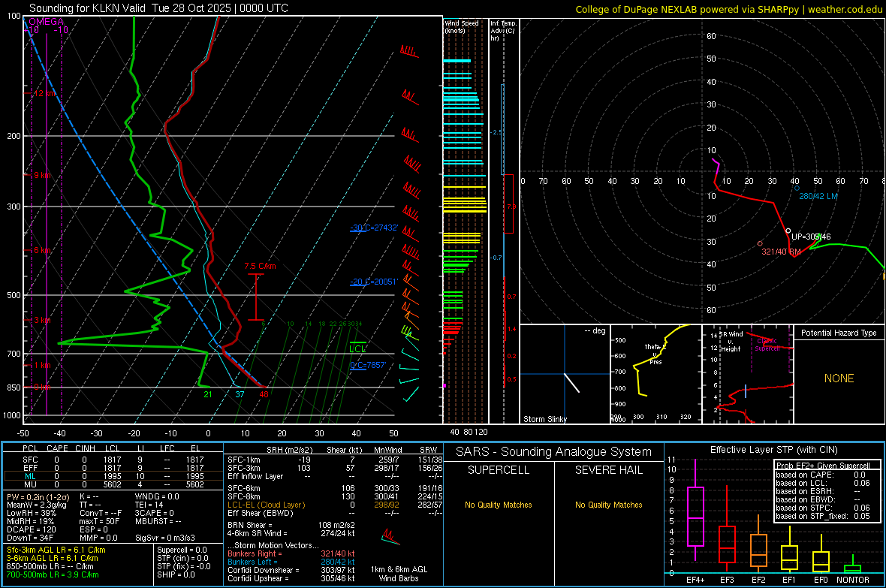This screenshot has width=886, height=588.
Task: Click the LowRH = 39% value
Action: 31,514
